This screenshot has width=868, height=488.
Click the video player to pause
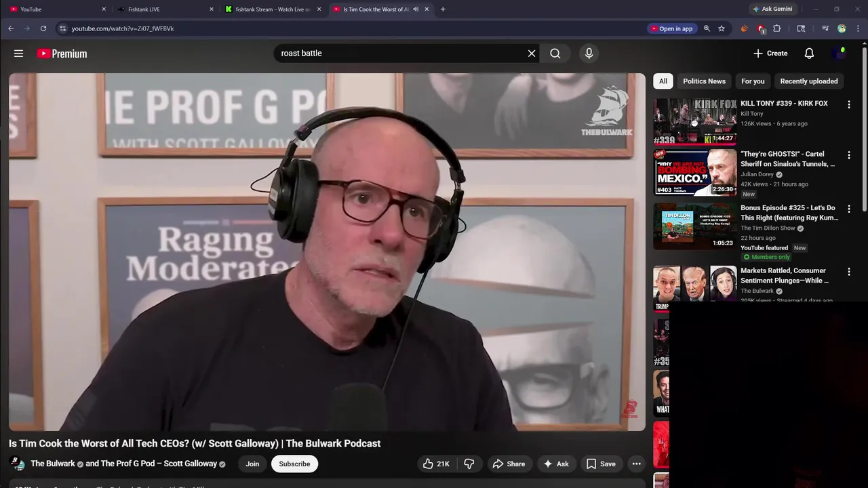point(327,252)
